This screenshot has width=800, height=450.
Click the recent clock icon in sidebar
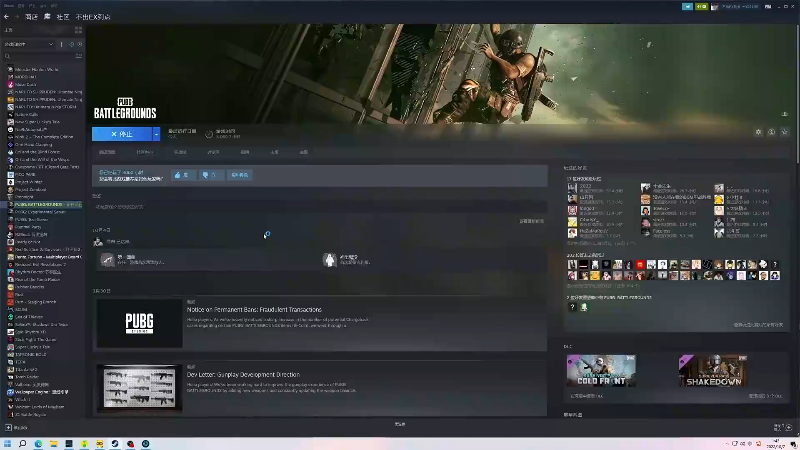coord(71,44)
